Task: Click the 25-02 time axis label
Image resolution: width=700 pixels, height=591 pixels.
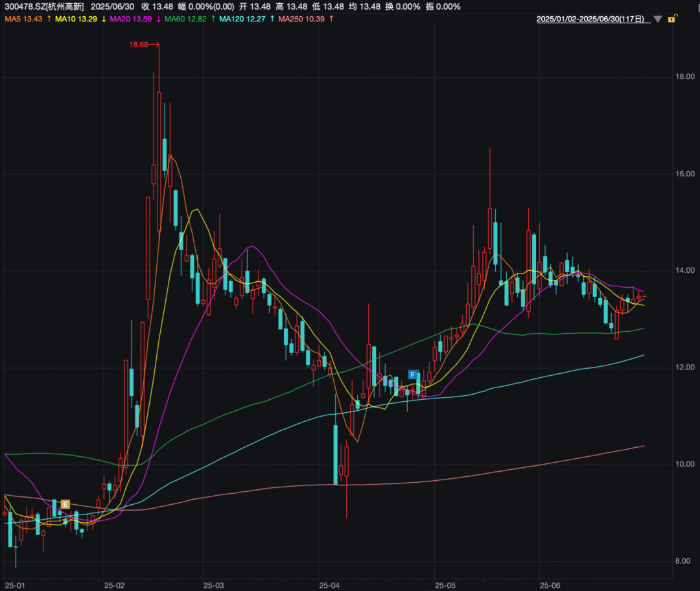Action: (114, 586)
